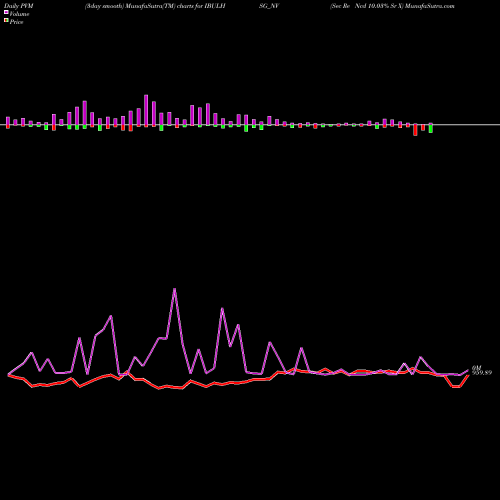The width and height of the screenshot is (500, 500).
Task: Select the 'Volume' legend label
Action: click(19, 14)
